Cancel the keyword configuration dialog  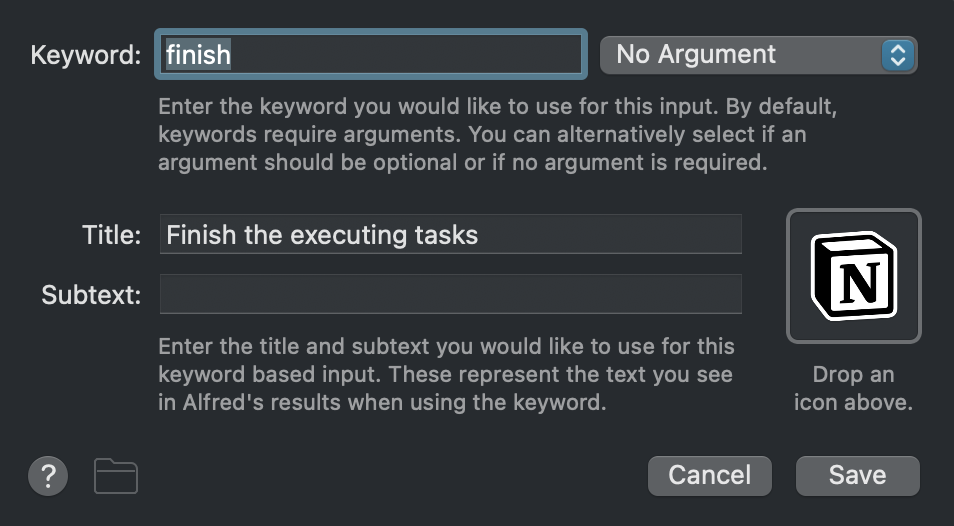pos(709,476)
